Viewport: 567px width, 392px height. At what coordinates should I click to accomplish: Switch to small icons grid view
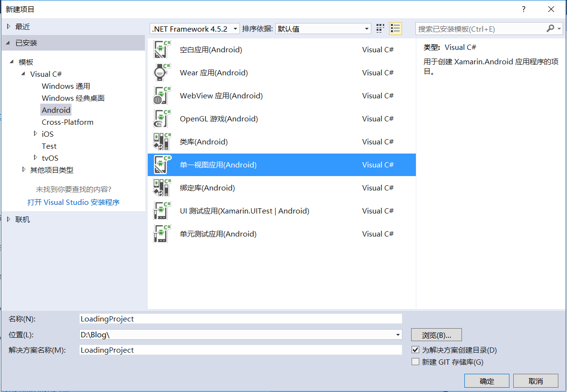(x=380, y=29)
